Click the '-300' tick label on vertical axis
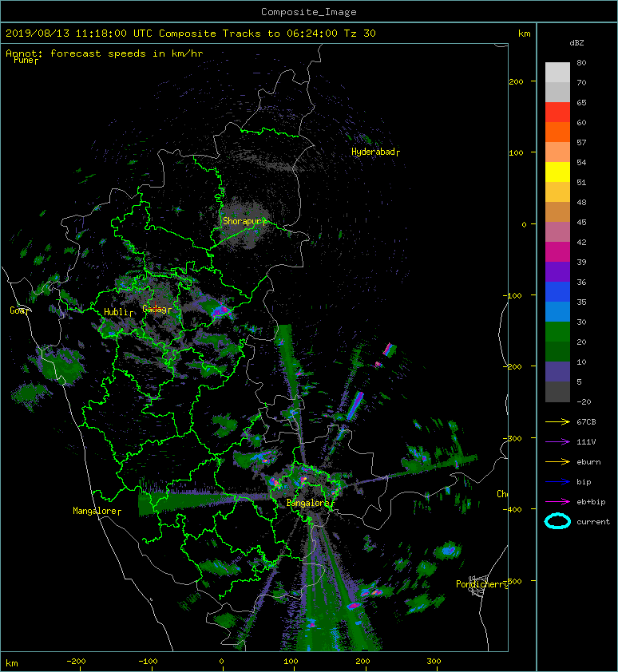 coord(512,438)
